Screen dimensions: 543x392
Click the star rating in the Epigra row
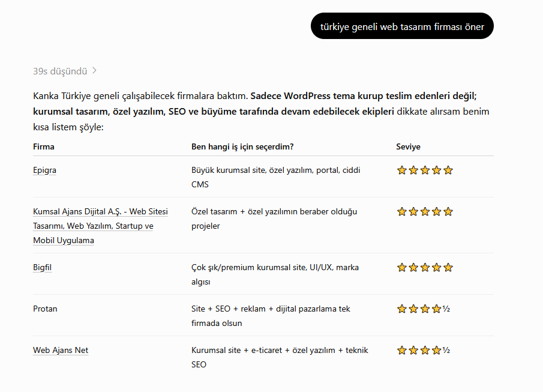pyautogui.click(x=425, y=170)
